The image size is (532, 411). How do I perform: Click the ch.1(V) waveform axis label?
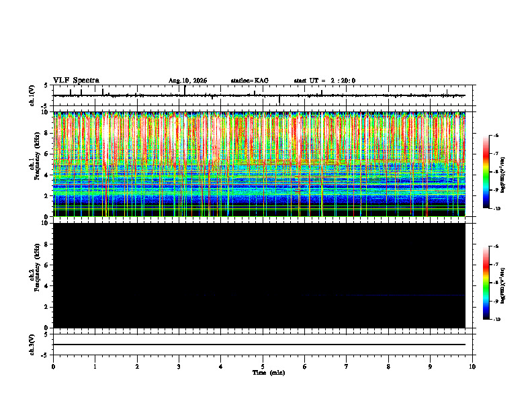[x=32, y=95]
